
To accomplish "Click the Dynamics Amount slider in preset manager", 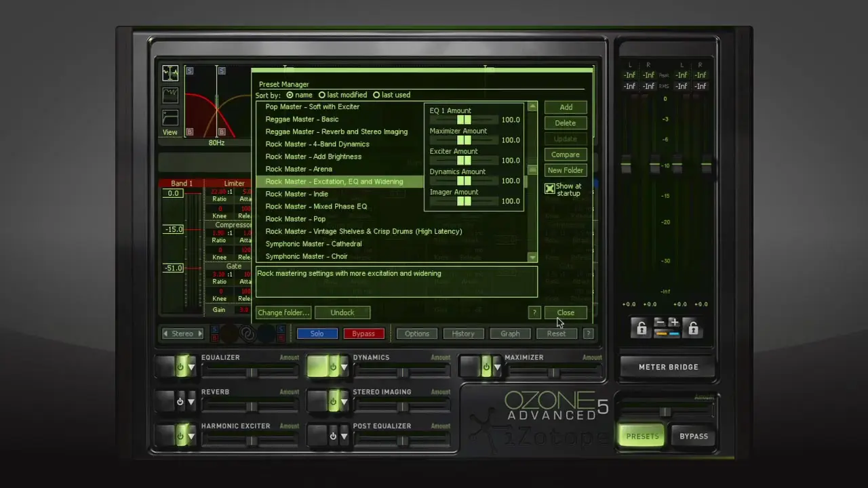I will click(x=464, y=181).
